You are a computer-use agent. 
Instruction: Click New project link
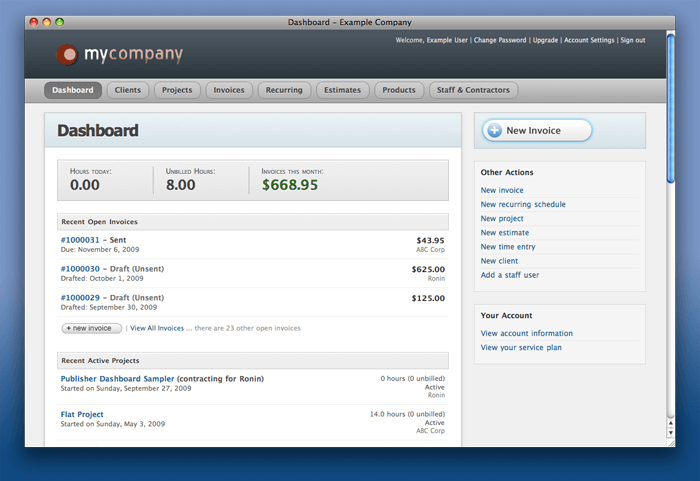pyautogui.click(x=502, y=218)
